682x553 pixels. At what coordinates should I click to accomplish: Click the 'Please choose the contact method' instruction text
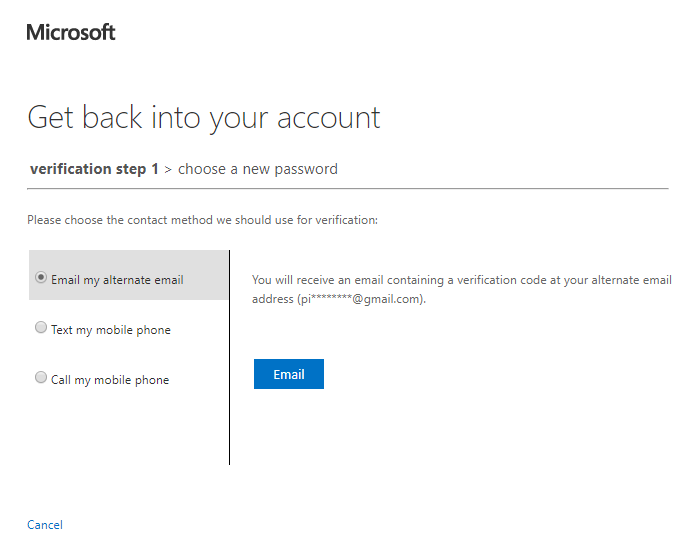tap(202, 220)
